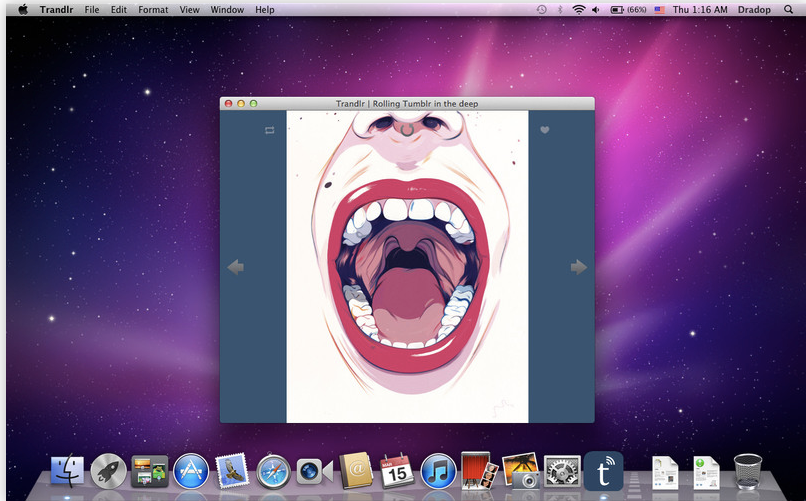Open Photo Booth in the Dock

coord(479,470)
